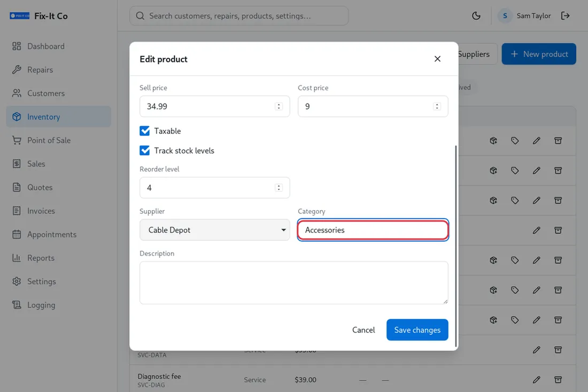Click the Repairs wrench icon
This screenshot has width=588, height=392.
17,70
